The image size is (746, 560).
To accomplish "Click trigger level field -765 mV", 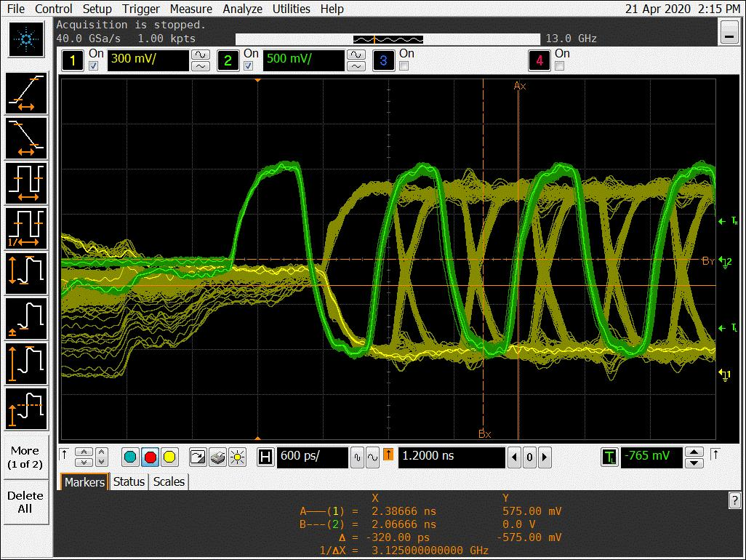I will [x=651, y=457].
